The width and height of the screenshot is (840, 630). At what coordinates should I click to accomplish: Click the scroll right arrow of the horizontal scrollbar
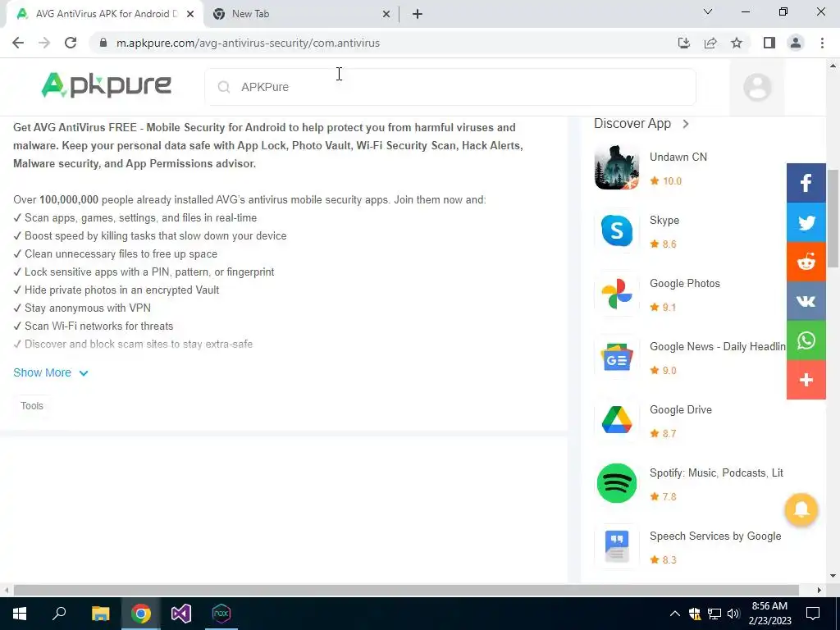click(819, 590)
